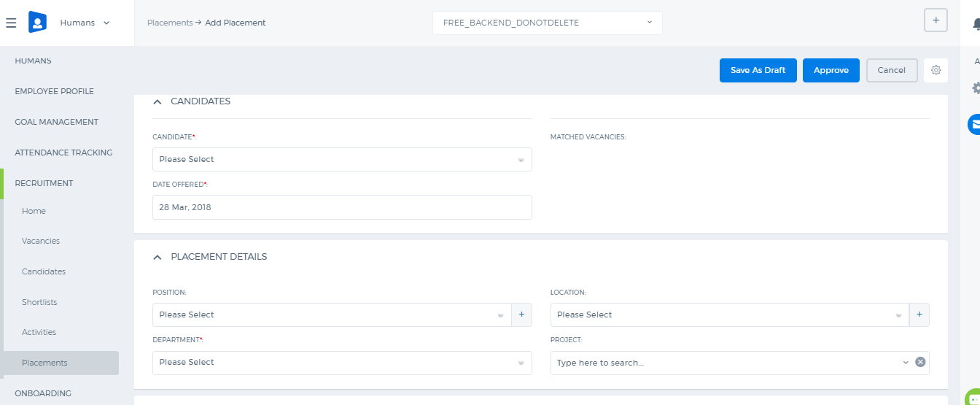Screen dimensions: 980x405
Task: Click the Date Offered field
Action: pos(342,207)
